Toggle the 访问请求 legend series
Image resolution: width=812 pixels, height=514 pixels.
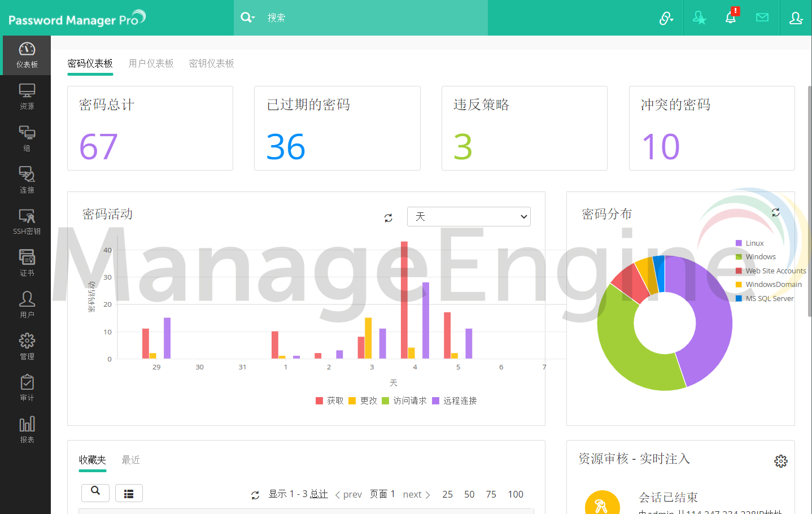click(x=404, y=400)
